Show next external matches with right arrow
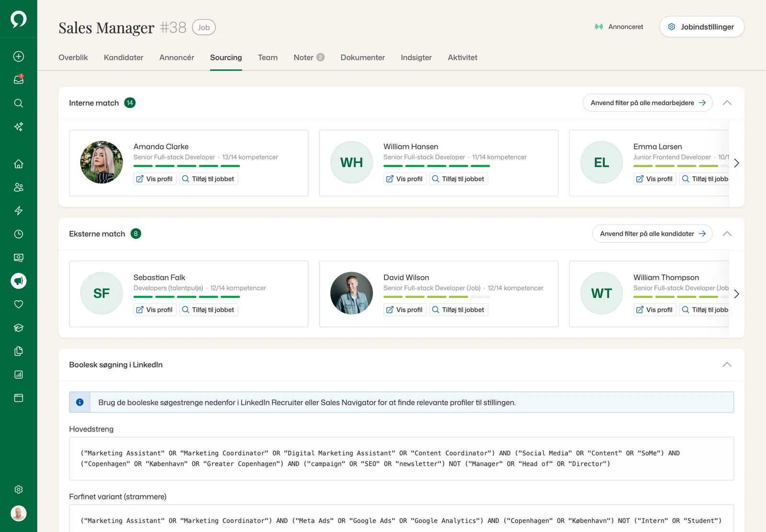Screen dimensions: 766x532 tap(736, 294)
